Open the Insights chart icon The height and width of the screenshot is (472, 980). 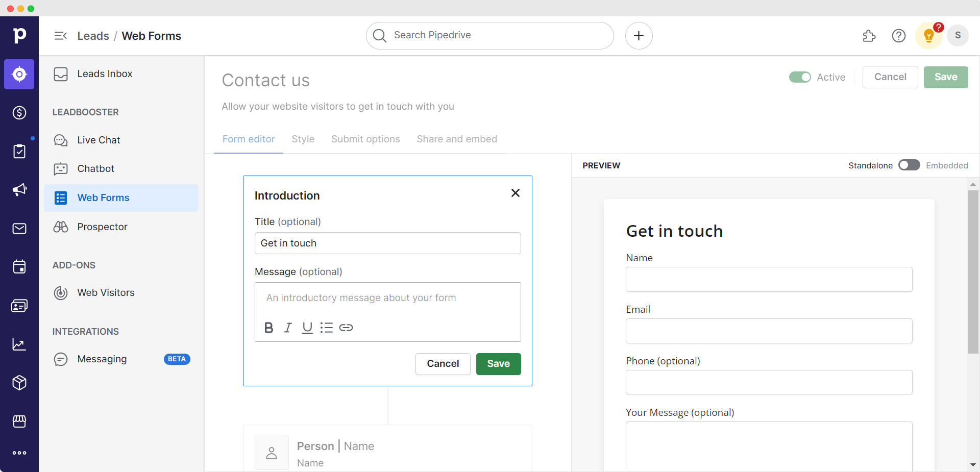pos(19,344)
